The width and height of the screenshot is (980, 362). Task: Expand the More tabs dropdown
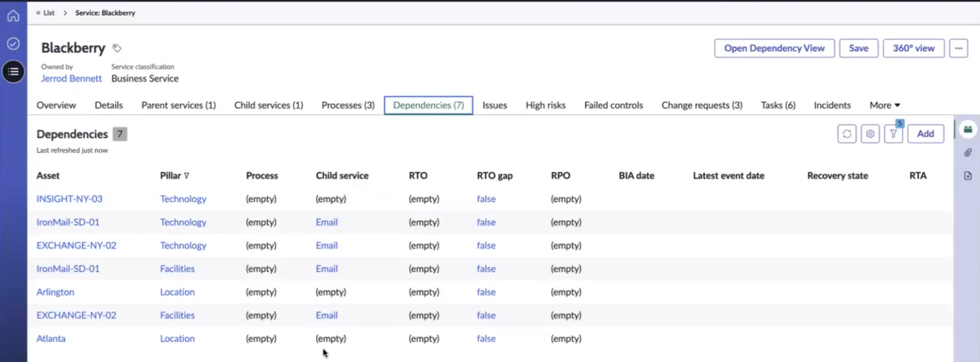point(885,105)
